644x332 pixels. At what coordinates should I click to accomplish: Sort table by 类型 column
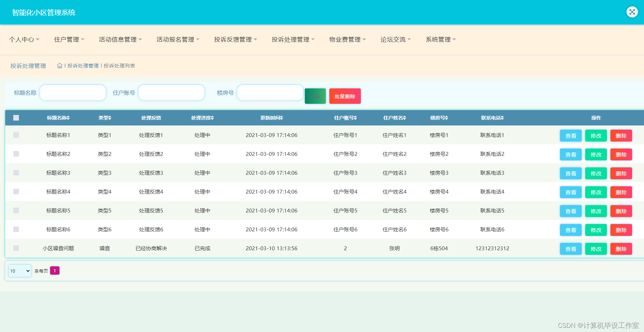[x=105, y=118]
